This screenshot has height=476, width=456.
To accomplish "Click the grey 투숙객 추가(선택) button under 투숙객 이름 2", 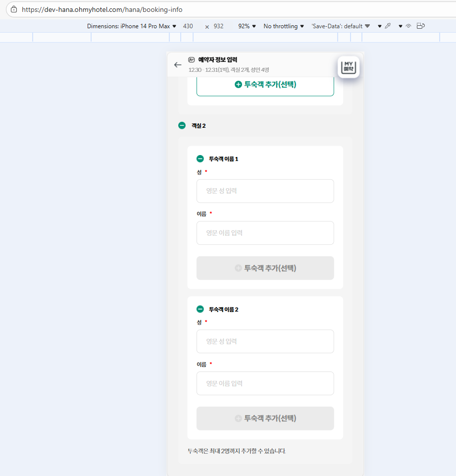I will click(265, 419).
